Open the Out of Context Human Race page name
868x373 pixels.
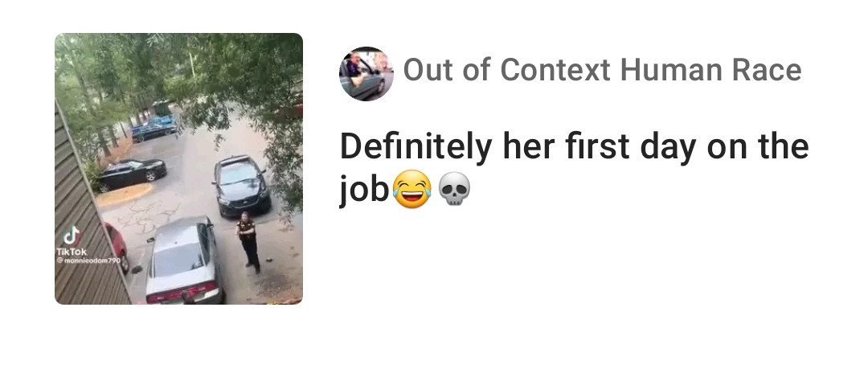(602, 70)
